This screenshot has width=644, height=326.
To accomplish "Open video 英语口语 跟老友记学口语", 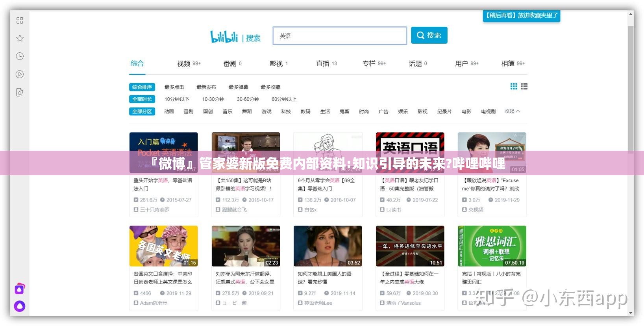I will coord(409,184).
